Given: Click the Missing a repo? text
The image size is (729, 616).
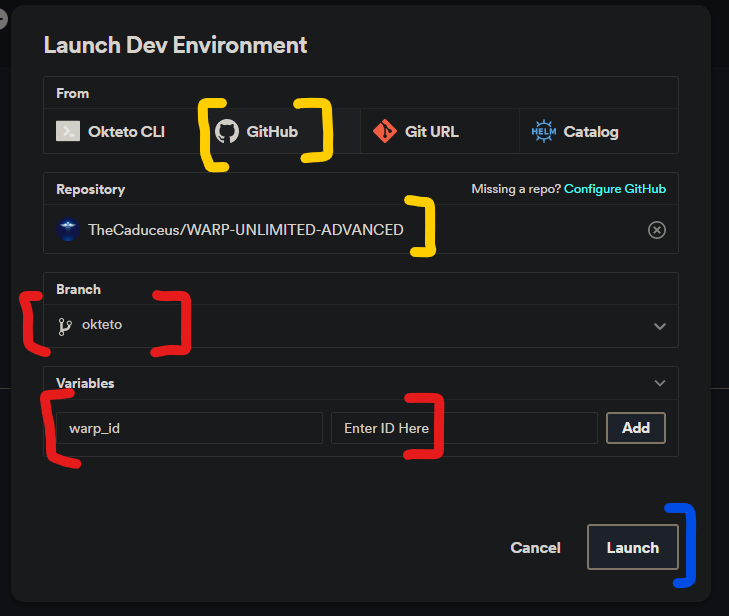Looking at the screenshot, I should [516, 189].
